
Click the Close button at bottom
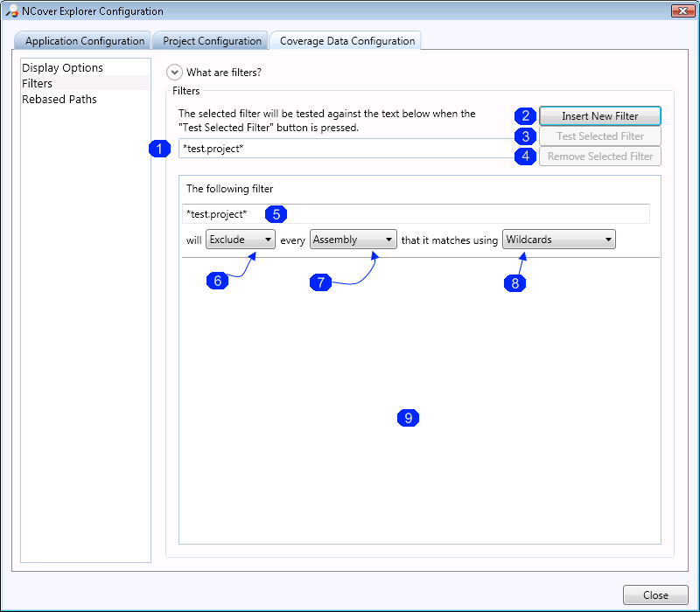(x=655, y=595)
